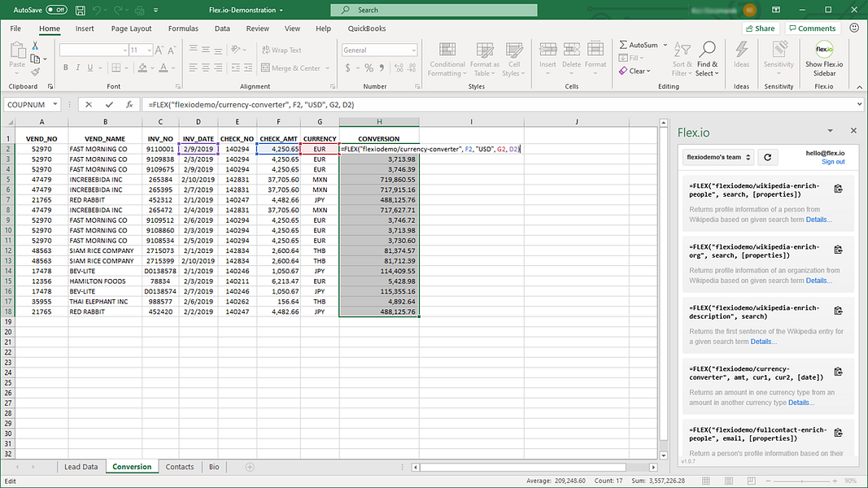Click the Comments button
This screenshot has height=488, width=868.
pos(812,28)
